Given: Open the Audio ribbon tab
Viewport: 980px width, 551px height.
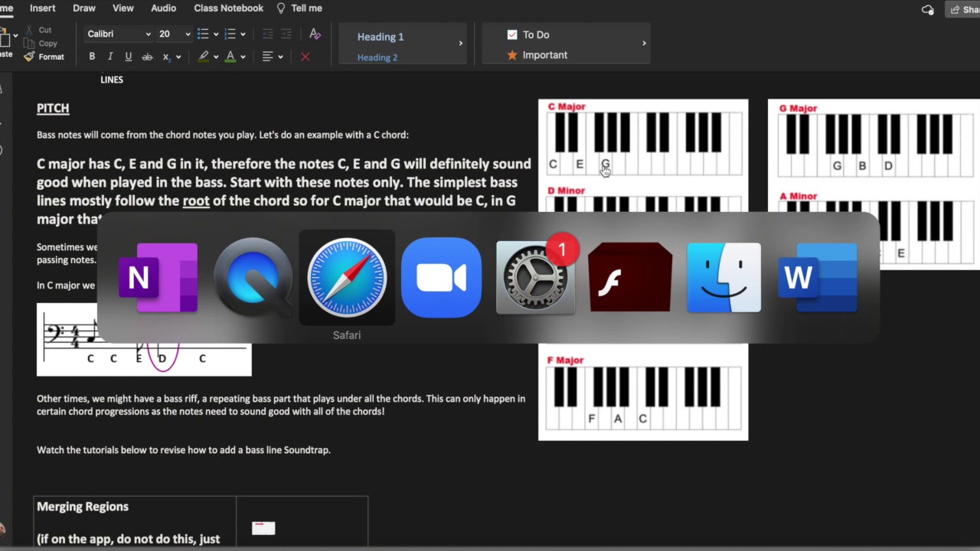Looking at the screenshot, I should click(164, 8).
